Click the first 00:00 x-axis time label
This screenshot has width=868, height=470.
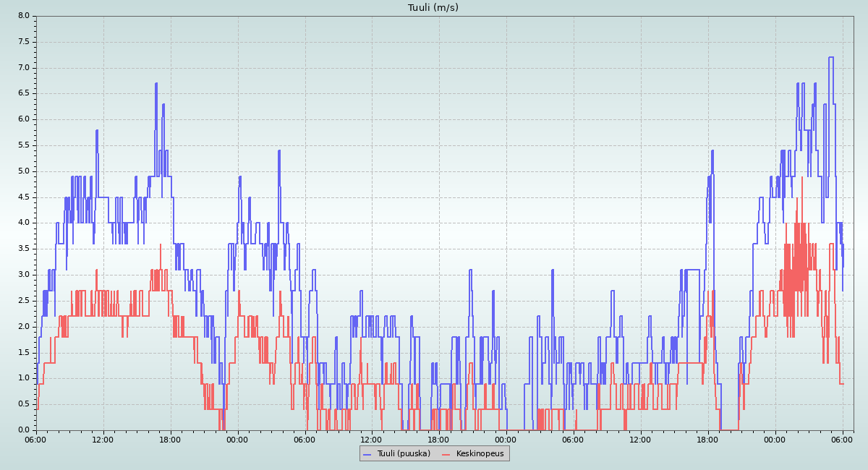coord(237,440)
